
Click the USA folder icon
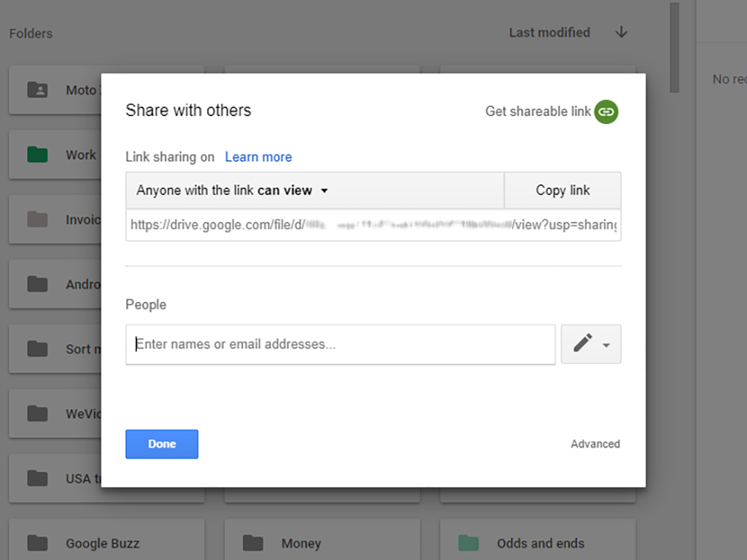tap(37, 478)
